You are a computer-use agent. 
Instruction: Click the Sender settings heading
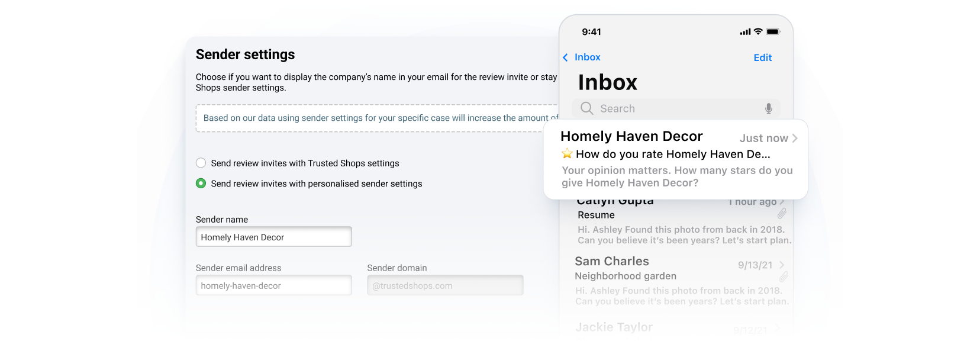pos(245,54)
